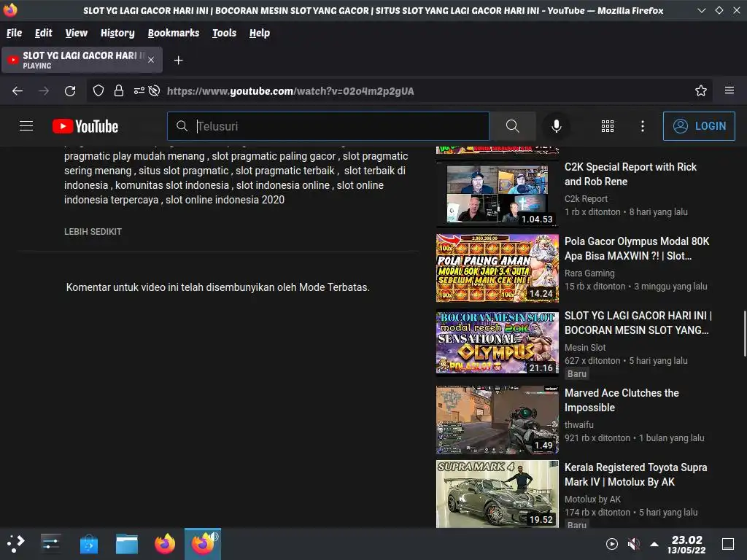Open the file manager from taskbar
The width and height of the screenshot is (747, 560).
click(x=127, y=544)
